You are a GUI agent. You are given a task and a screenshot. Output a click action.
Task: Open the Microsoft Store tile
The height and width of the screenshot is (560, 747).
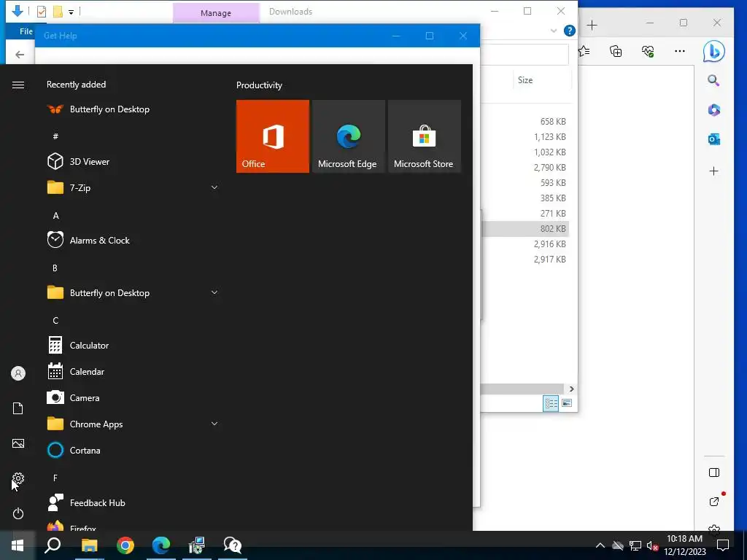click(425, 136)
